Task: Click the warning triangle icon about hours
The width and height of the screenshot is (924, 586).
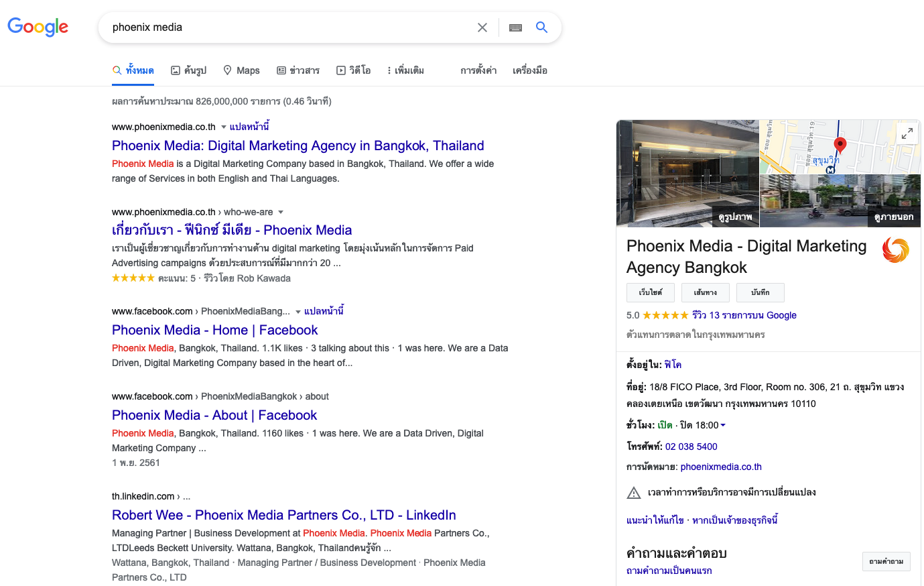Action: pyautogui.click(x=634, y=493)
